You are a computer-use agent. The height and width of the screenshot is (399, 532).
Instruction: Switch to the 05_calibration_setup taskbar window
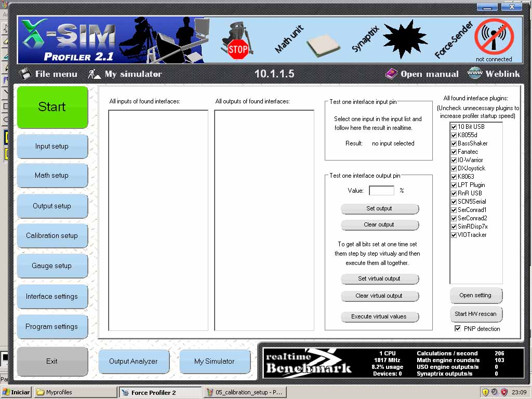click(x=245, y=393)
